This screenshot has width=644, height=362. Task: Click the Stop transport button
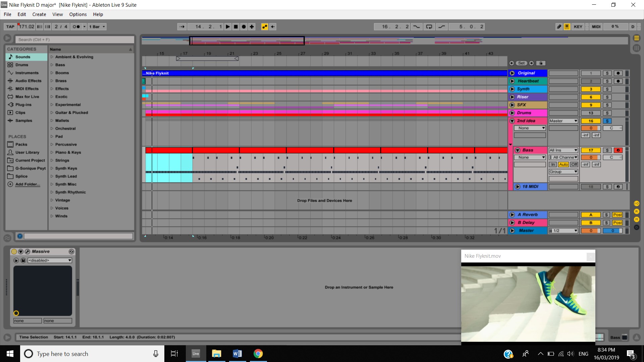coord(236,26)
